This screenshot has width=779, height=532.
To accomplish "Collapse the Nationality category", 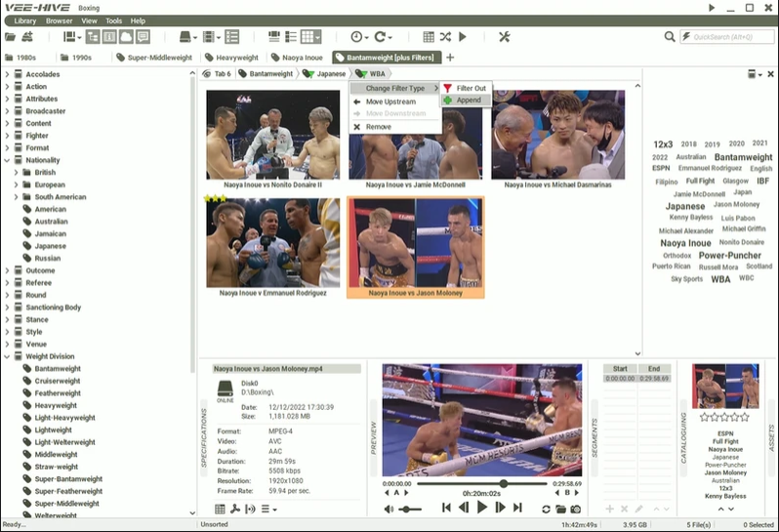I will click(7, 160).
